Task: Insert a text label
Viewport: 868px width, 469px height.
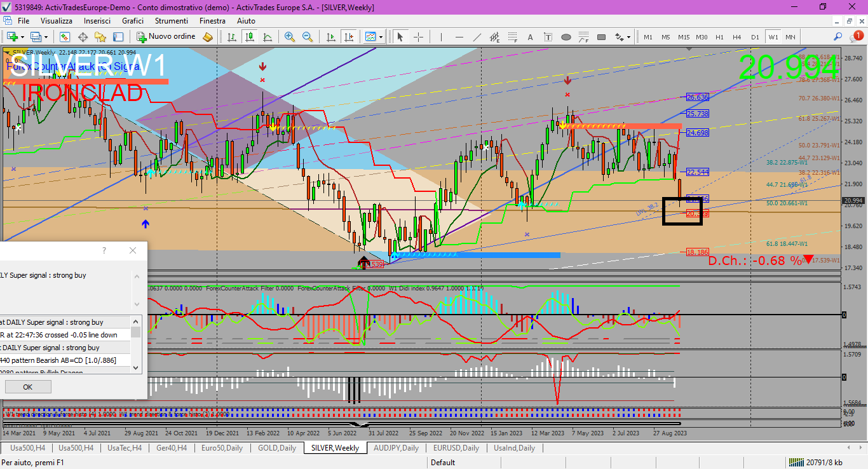Action: pos(548,37)
